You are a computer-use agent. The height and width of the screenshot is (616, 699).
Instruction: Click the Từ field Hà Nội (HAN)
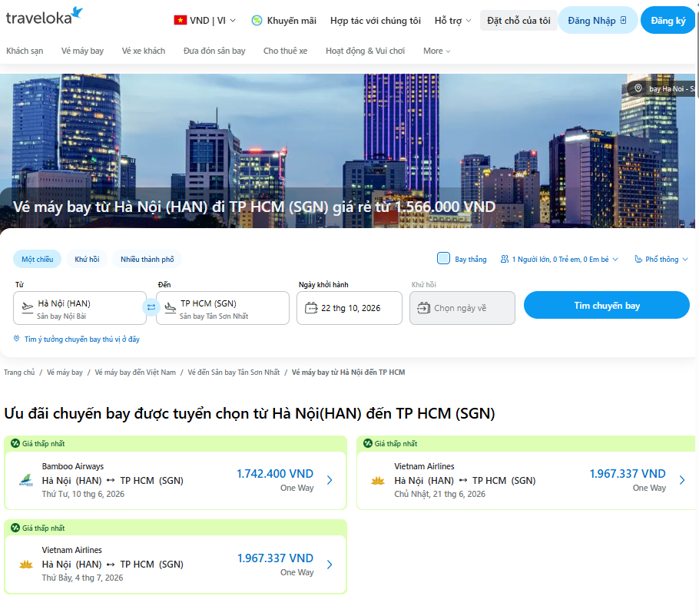(x=80, y=308)
